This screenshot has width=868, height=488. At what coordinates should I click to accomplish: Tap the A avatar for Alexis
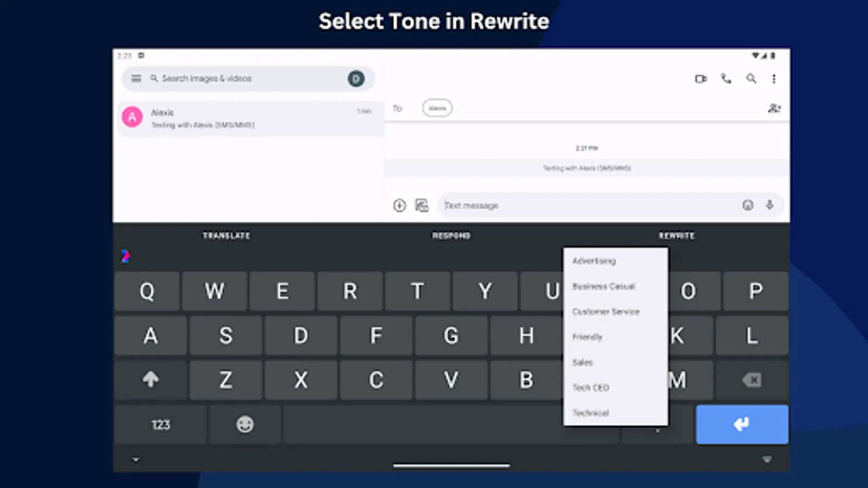click(x=132, y=117)
